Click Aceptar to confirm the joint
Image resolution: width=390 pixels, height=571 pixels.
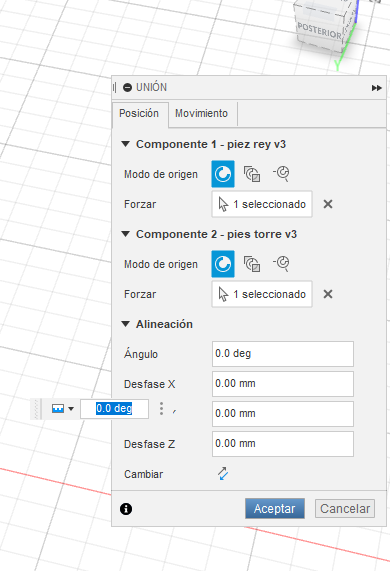275,508
